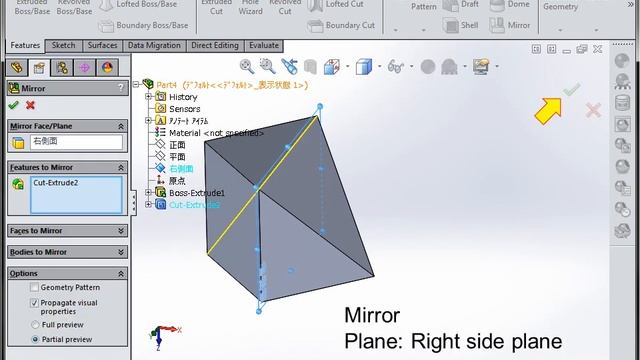640x360 pixels.
Task: Open the DisplayManager tab
Action: tap(107, 67)
